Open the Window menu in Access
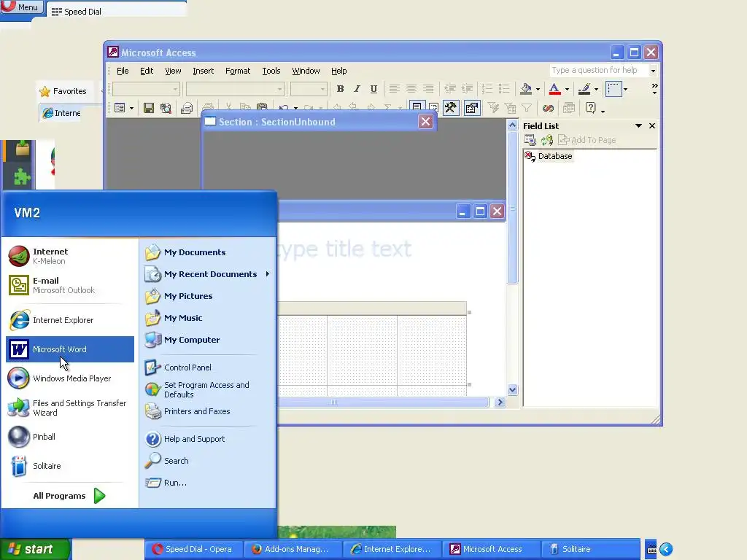 point(306,71)
